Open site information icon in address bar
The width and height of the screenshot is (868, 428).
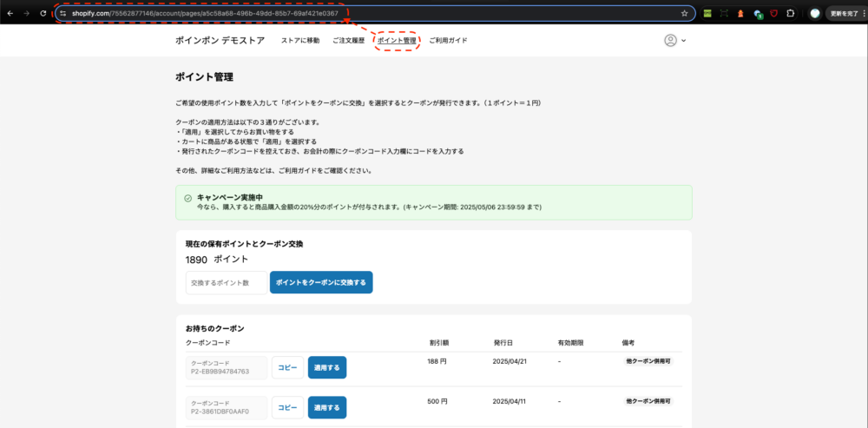click(x=62, y=13)
